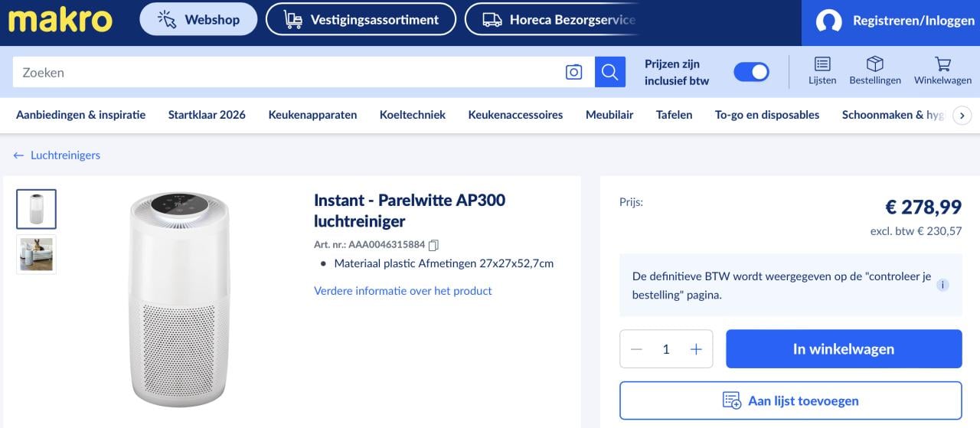Click Materiaal plastic Afmetingen text

444,263
